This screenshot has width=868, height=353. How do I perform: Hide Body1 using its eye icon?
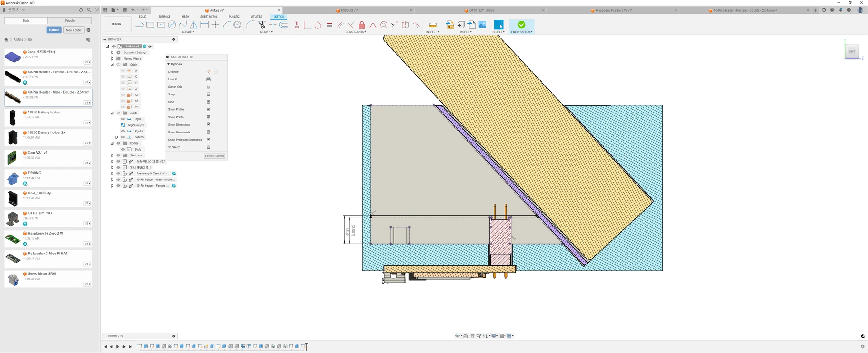123,149
